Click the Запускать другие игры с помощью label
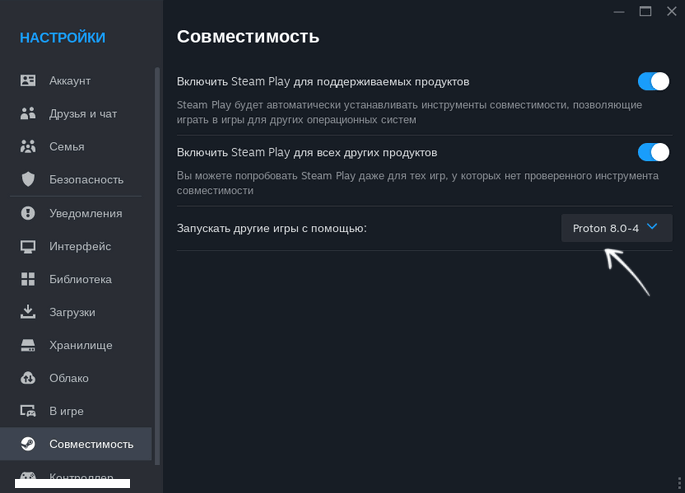Screen dimensions: 685x493 (272, 228)
